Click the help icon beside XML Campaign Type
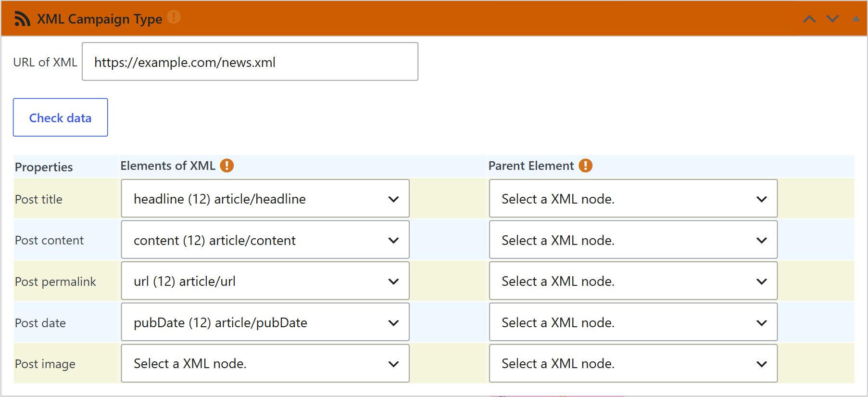The image size is (868, 397). pyautogui.click(x=174, y=17)
